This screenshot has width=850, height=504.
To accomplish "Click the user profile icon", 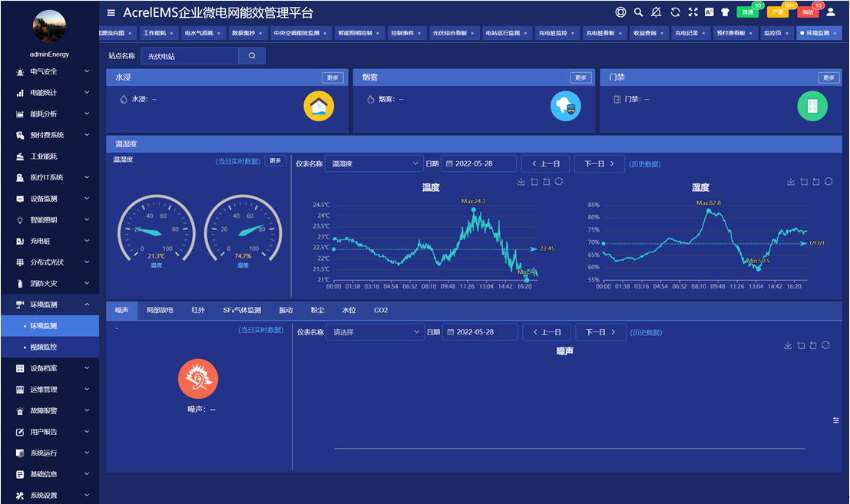I will (x=830, y=12).
